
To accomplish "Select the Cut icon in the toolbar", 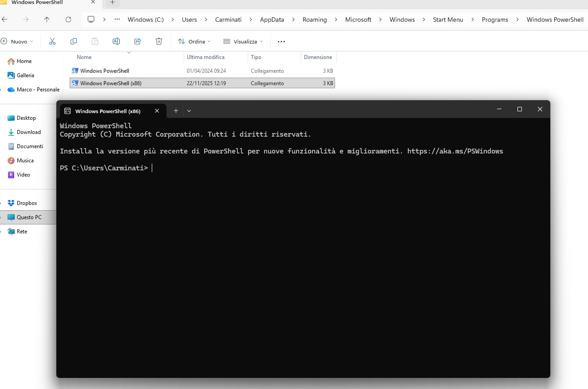I will [52, 41].
